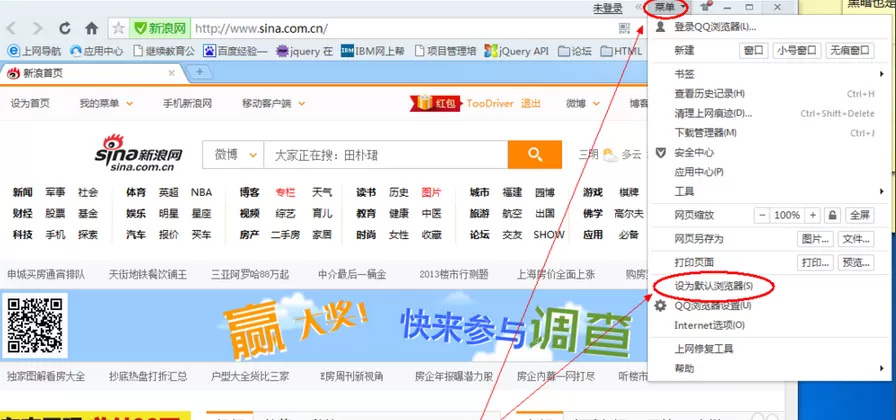Open the 继续教育公 bookmark
896x420 pixels.
164,51
